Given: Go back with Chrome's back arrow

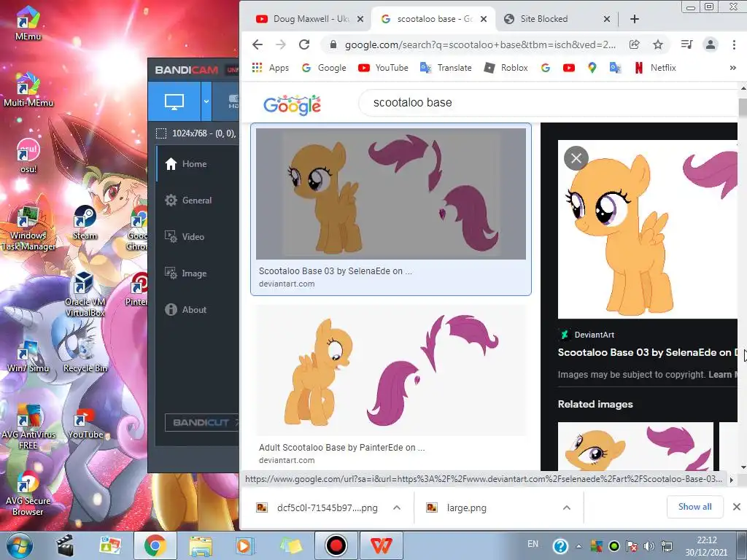Looking at the screenshot, I should coord(258,44).
